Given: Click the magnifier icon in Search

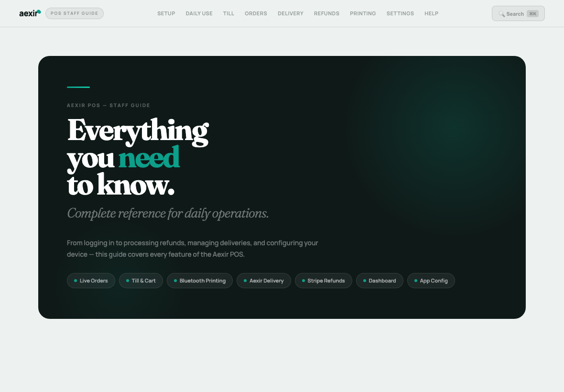Looking at the screenshot, I should (x=501, y=14).
